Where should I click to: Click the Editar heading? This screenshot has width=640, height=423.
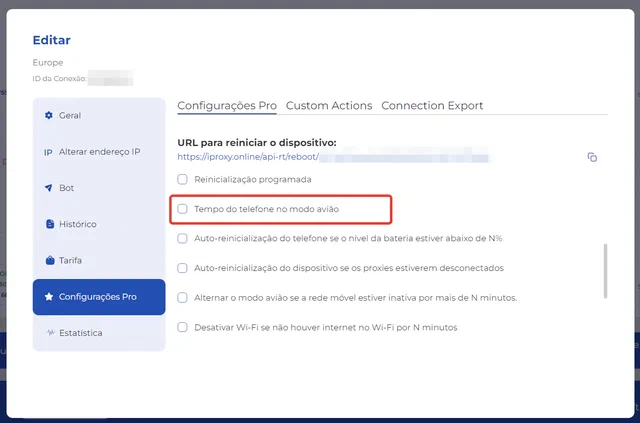51,40
